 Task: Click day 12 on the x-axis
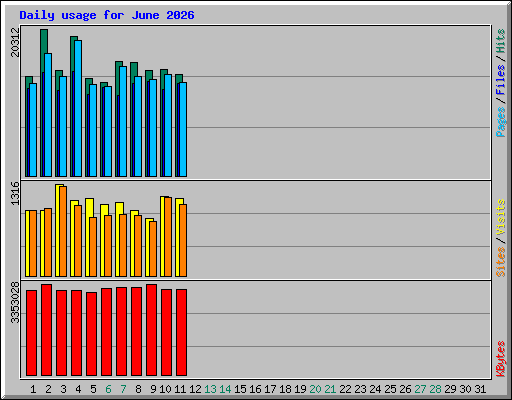pyautogui.click(x=195, y=389)
